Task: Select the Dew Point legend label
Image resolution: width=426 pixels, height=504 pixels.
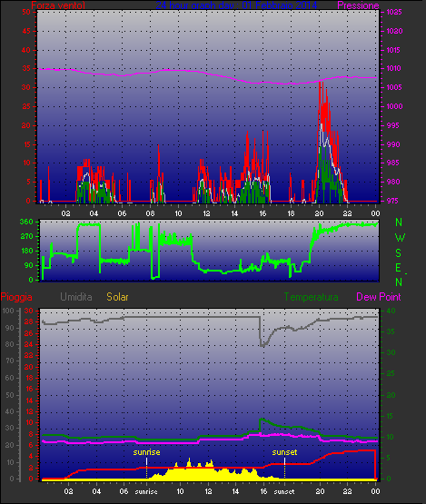Action: click(x=379, y=297)
